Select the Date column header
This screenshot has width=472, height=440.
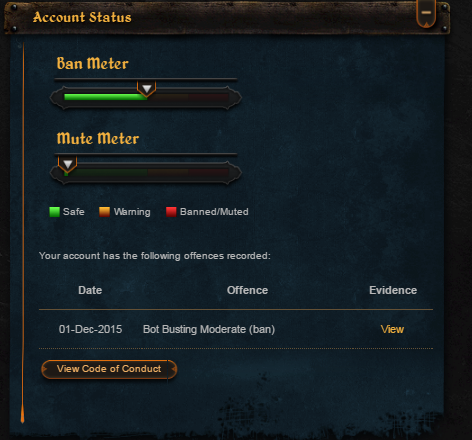90,290
